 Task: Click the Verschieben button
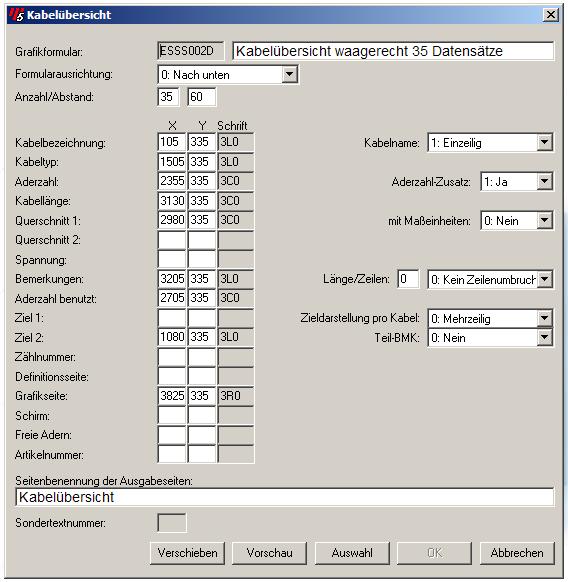[x=187, y=553]
